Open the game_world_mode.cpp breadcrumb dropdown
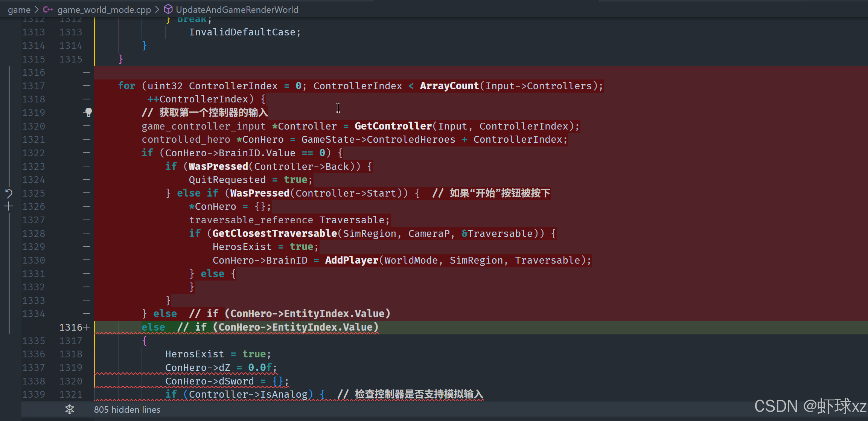Screen dimensions: 868x421 pyautogui.click(x=104, y=10)
